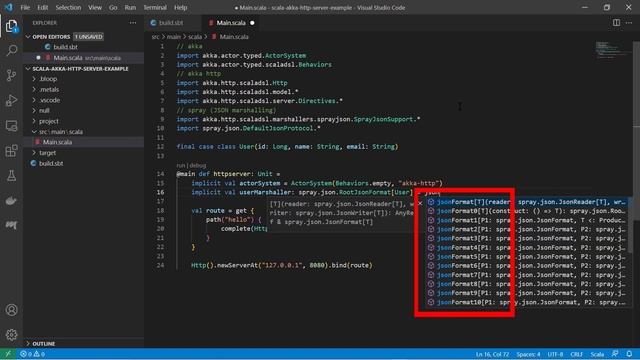Open editor More Actions ellipsis
640x360 pixels.
click(x=629, y=23)
